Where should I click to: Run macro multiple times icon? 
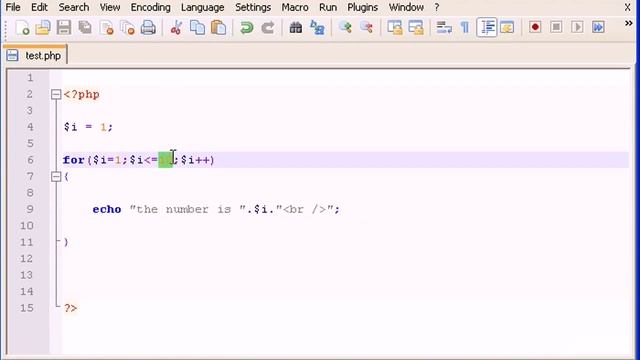598,27
